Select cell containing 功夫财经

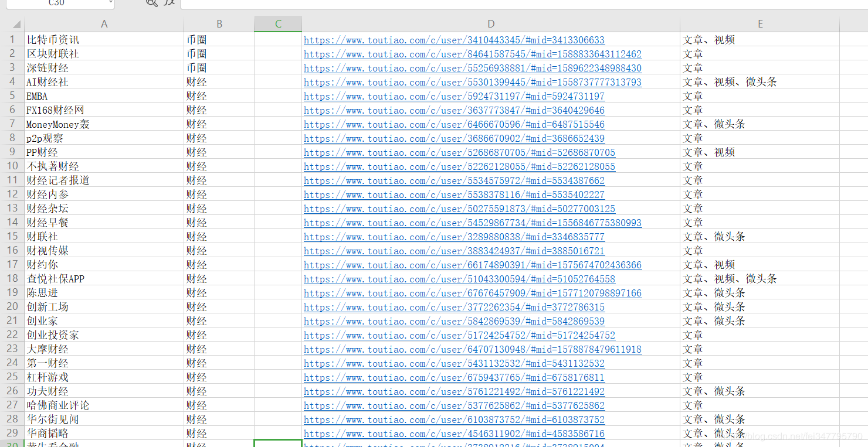104,391
